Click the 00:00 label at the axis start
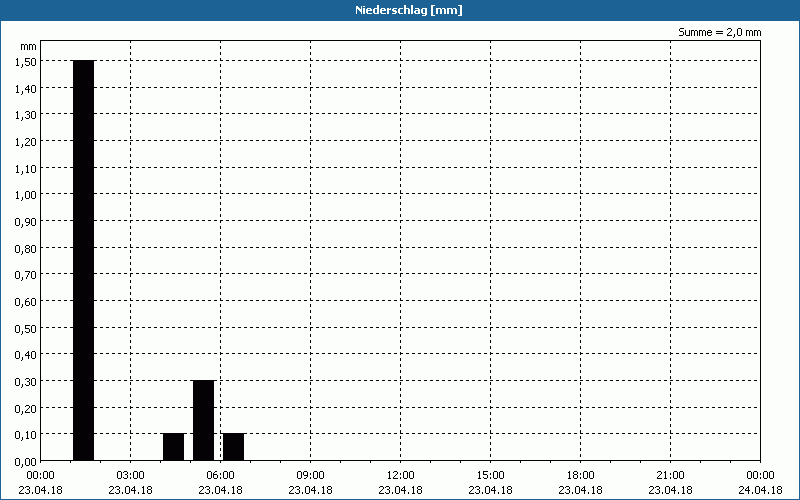This screenshot has width=800, height=500. pyautogui.click(x=40, y=475)
